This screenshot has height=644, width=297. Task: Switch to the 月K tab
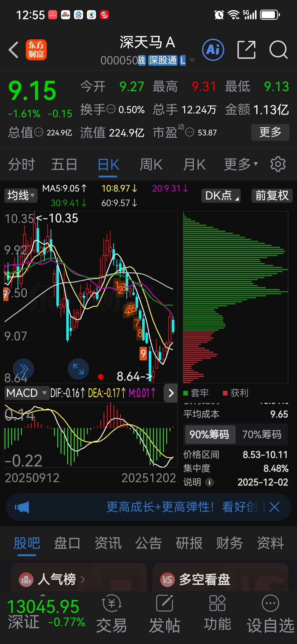pos(194,164)
